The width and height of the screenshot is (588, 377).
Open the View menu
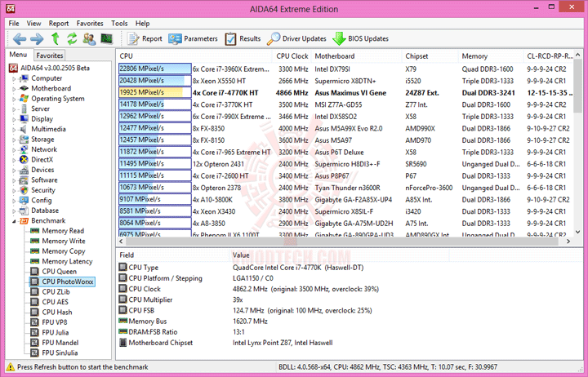[x=33, y=23]
